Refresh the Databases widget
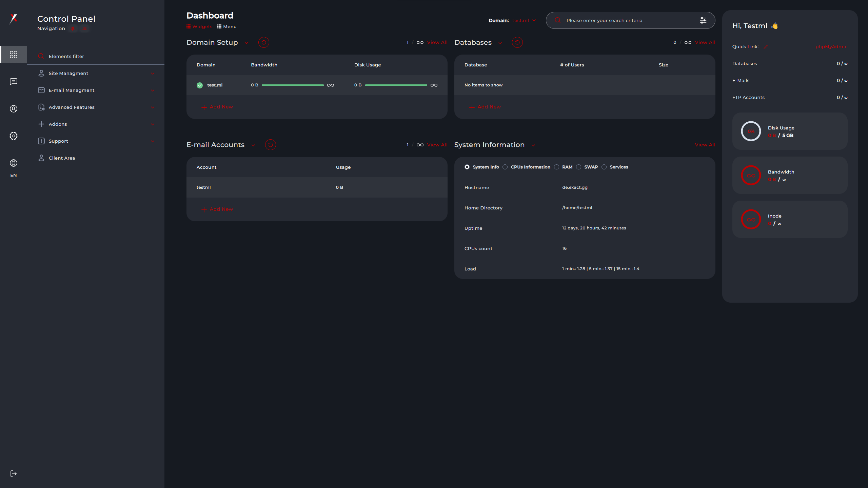This screenshot has height=488, width=868. point(517,42)
